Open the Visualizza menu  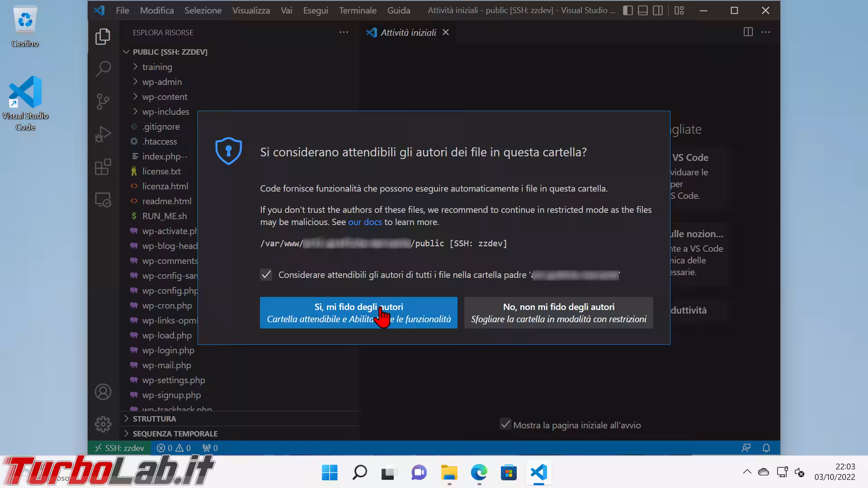pos(251,10)
